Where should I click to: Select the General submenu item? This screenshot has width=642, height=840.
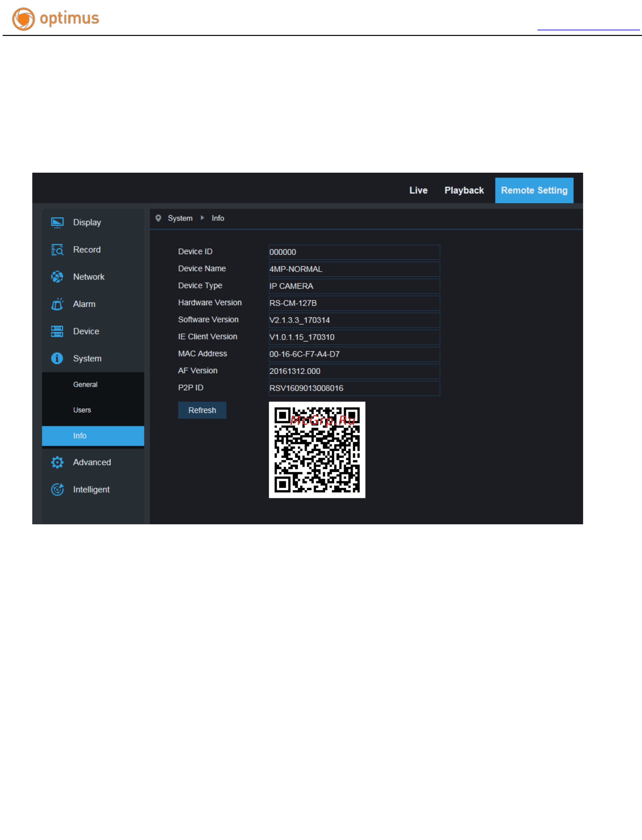point(93,385)
